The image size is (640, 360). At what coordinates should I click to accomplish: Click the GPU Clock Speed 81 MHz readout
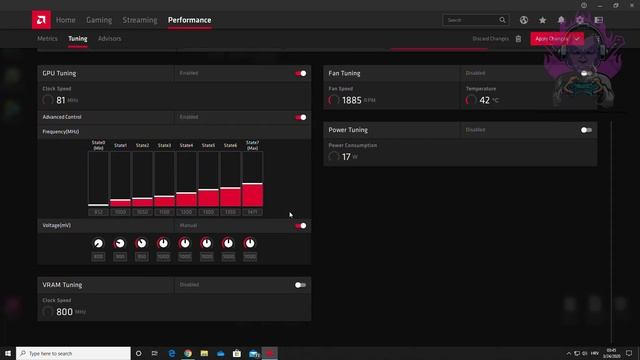point(60,100)
